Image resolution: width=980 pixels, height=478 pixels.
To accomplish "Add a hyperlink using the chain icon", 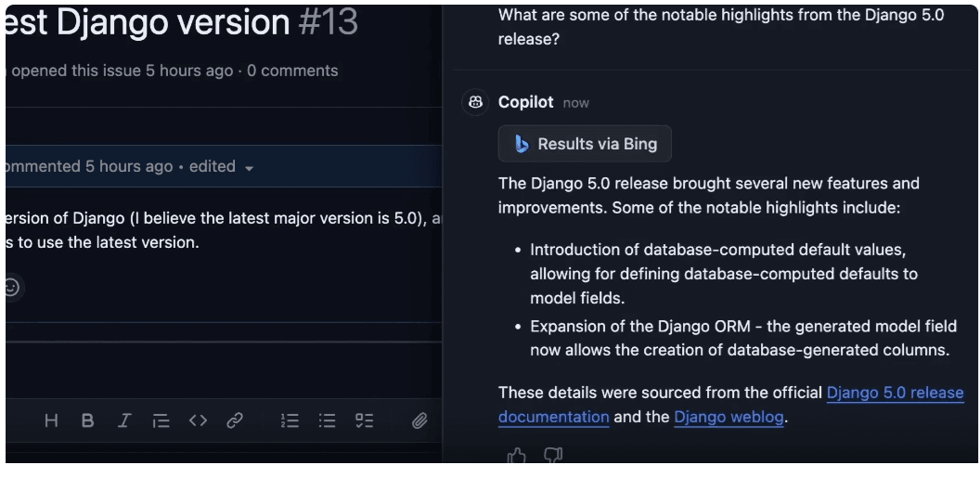I will tap(235, 421).
